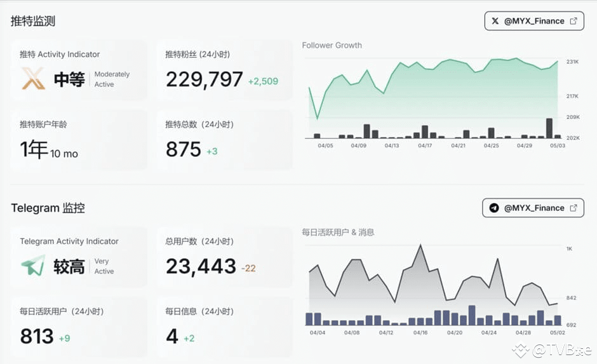Screen dimensions: 597x364
Task: Click the X icon in Activity Indicator card
Action: 33,78
